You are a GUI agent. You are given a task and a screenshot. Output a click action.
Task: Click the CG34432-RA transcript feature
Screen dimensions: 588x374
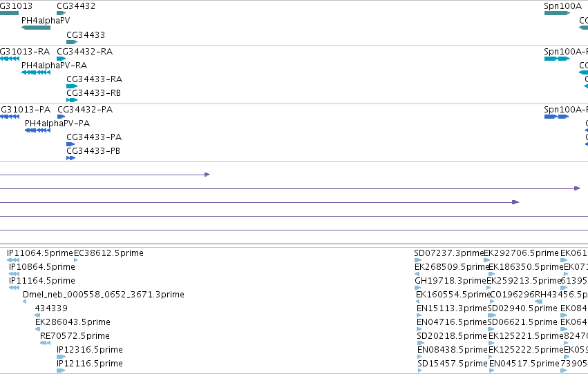coord(61,59)
